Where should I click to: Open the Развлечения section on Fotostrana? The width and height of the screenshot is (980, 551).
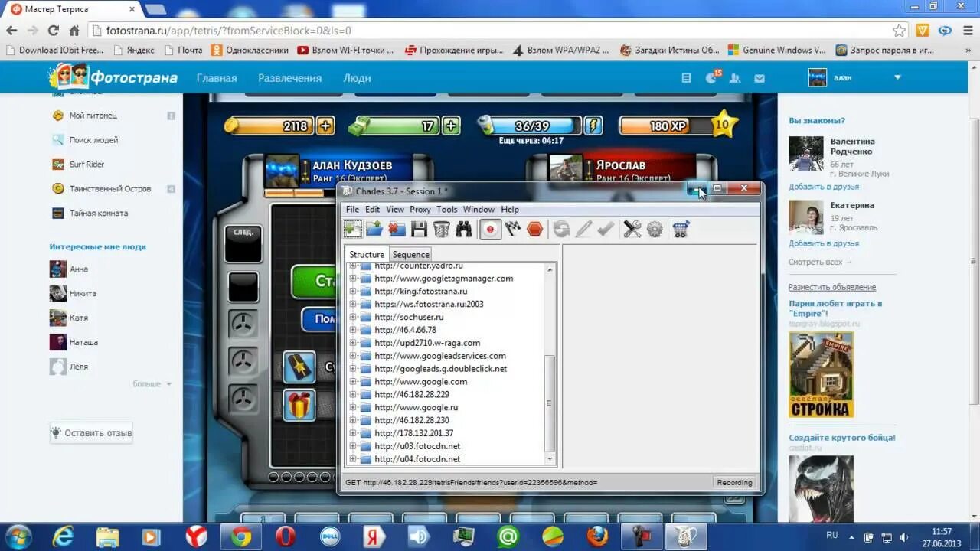coord(289,78)
